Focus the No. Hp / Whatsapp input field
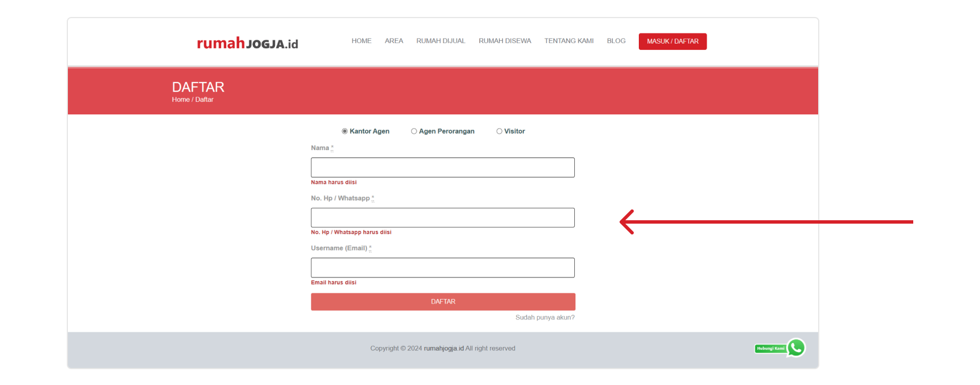Image resolution: width=980 pixels, height=385 pixels. pos(442,217)
